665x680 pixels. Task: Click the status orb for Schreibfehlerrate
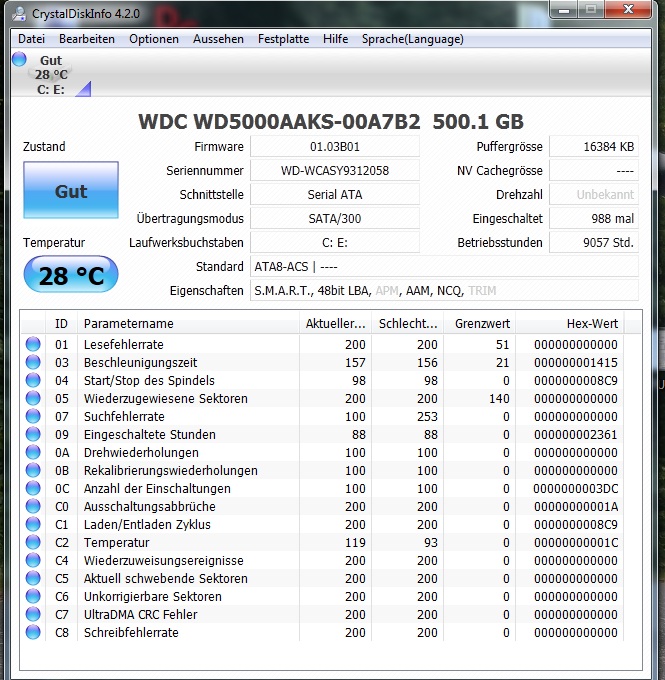coord(33,632)
